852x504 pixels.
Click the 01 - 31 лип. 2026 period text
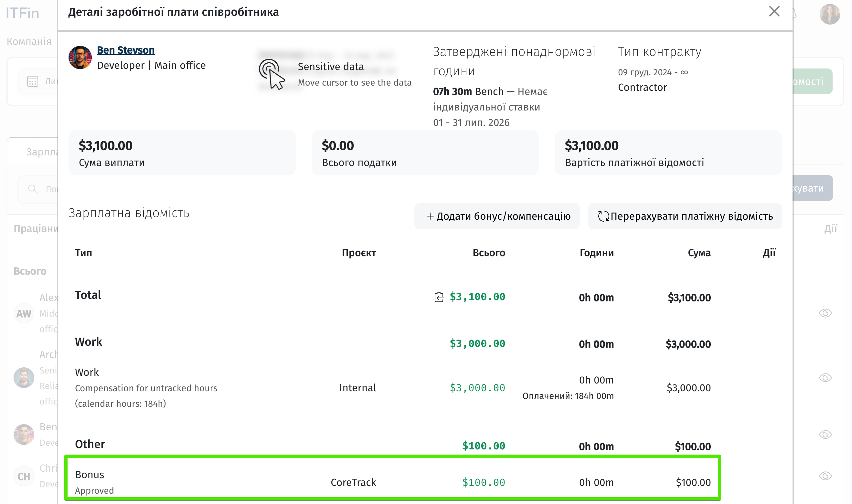click(471, 122)
